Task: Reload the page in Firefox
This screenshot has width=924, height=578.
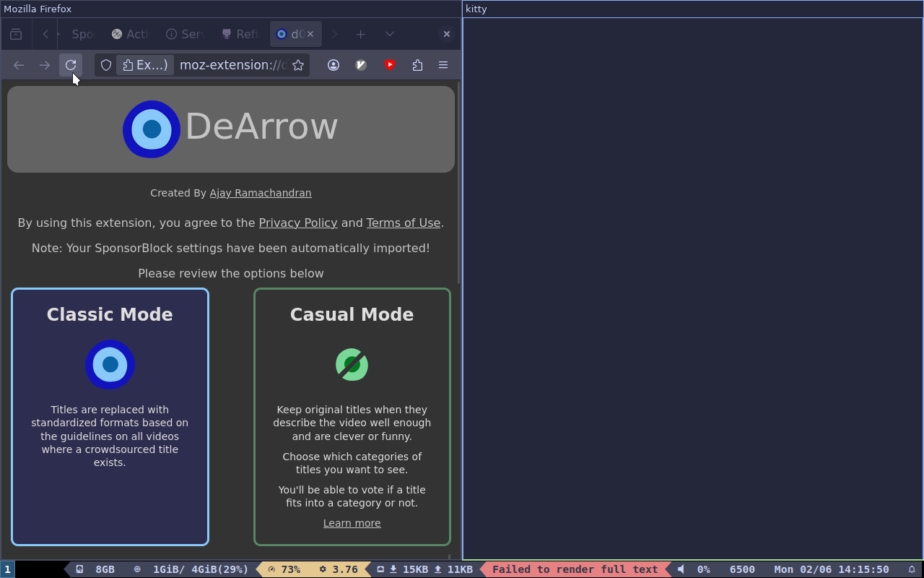Action: [71, 65]
